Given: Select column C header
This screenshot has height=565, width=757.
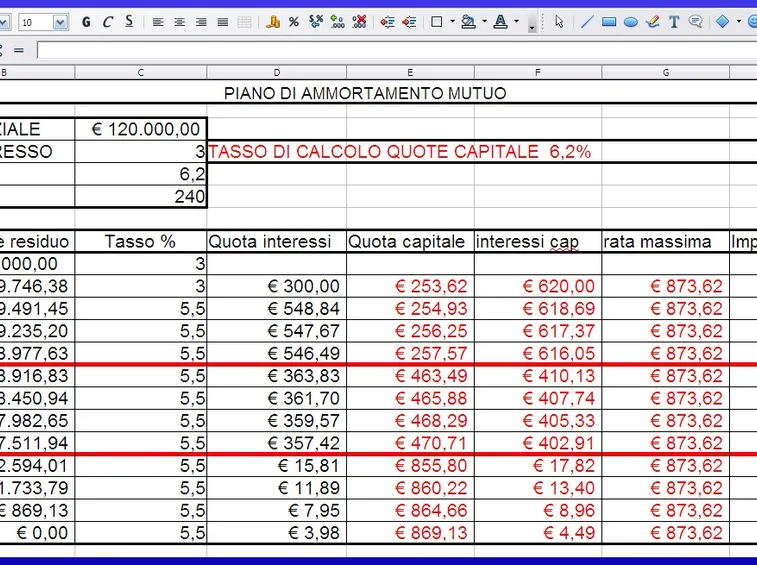Looking at the screenshot, I should point(141,72).
